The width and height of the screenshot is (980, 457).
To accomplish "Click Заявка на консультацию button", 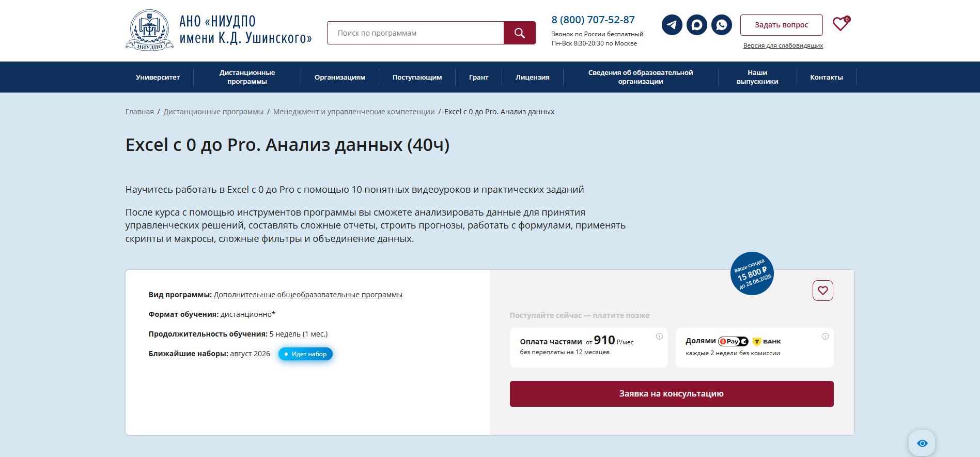I will (672, 394).
